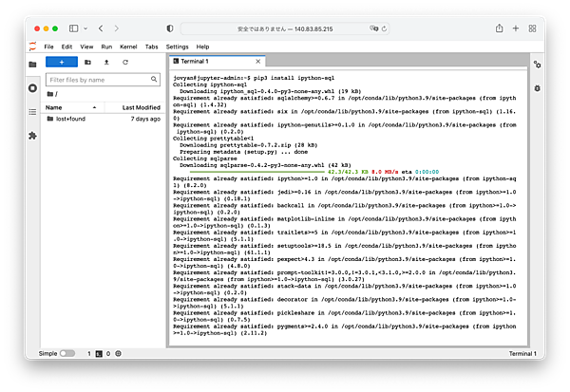This screenshot has height=392, width=570.
Task: Open the debugger bug icon on right
Action: pyautogui.click(x=537, y=88)
